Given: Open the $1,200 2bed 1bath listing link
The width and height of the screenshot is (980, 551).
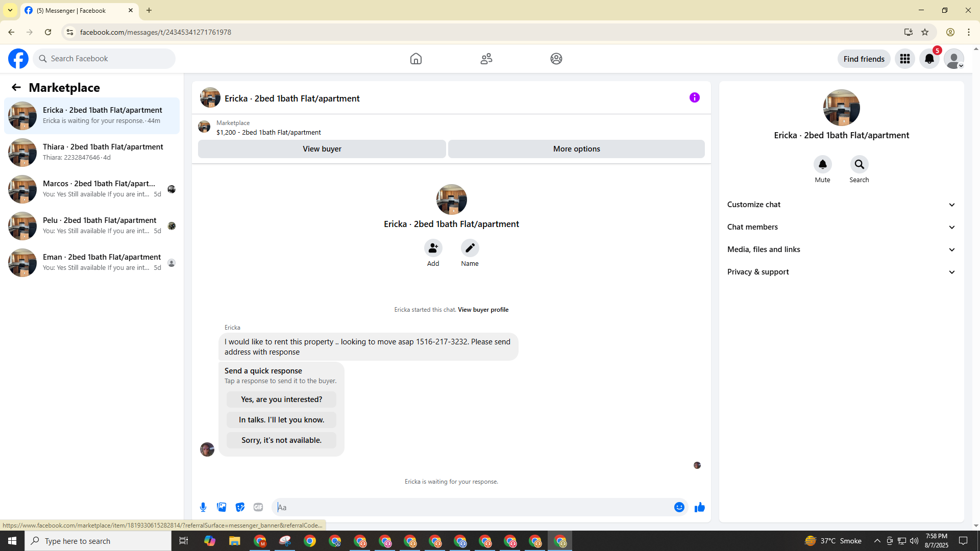Looking at the screenshot, I should coord(268,132).
